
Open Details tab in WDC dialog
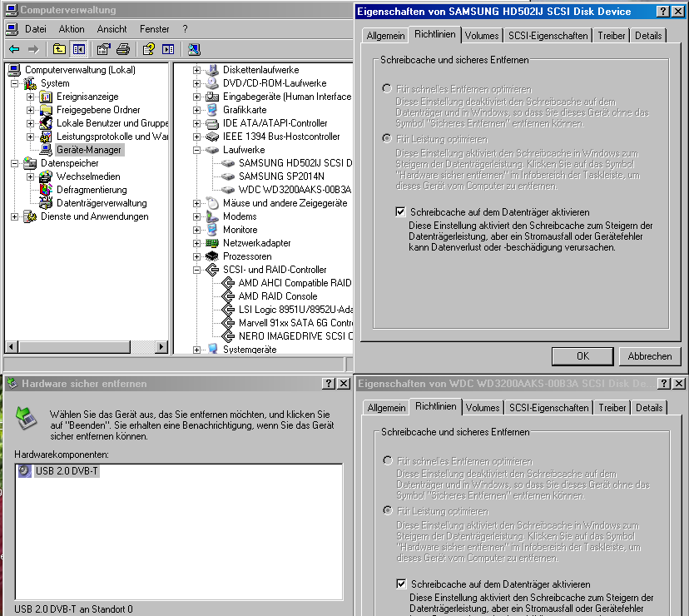649,408
